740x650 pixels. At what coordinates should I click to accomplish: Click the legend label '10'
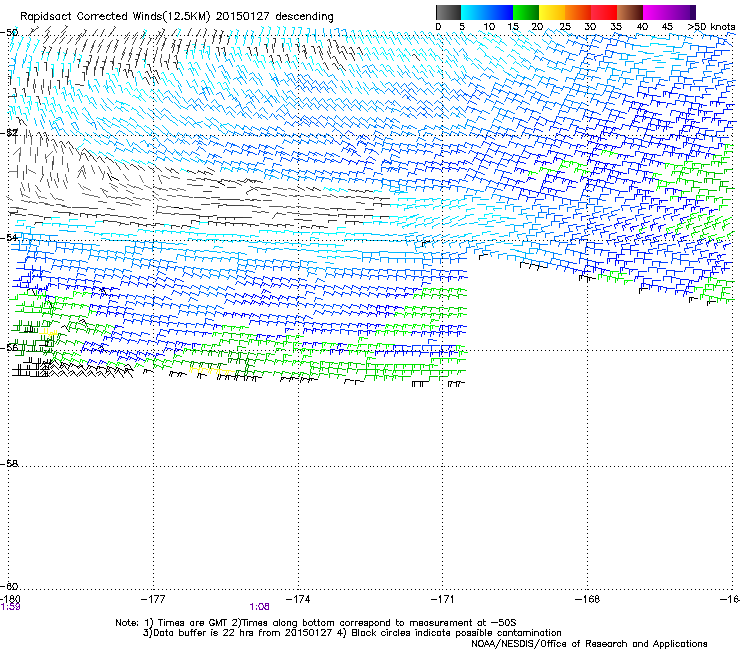click(x=489, y=27)
